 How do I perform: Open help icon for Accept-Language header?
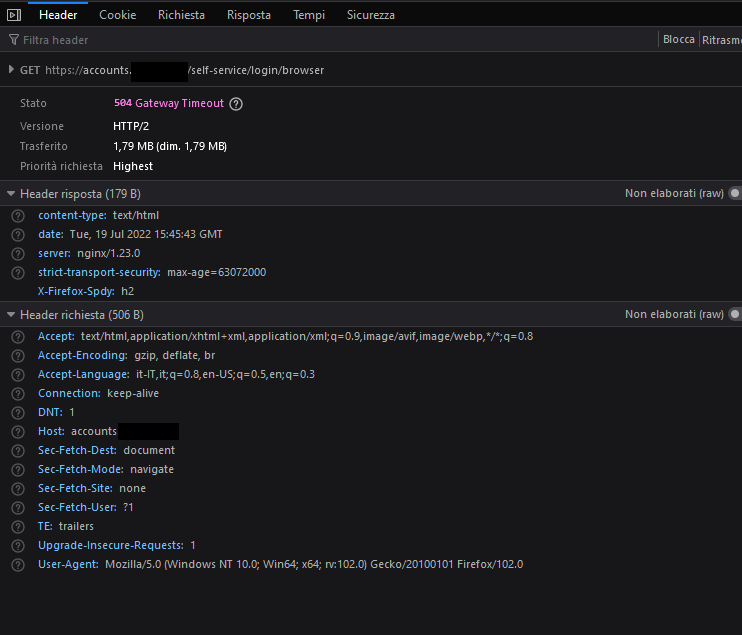(18, 374)
